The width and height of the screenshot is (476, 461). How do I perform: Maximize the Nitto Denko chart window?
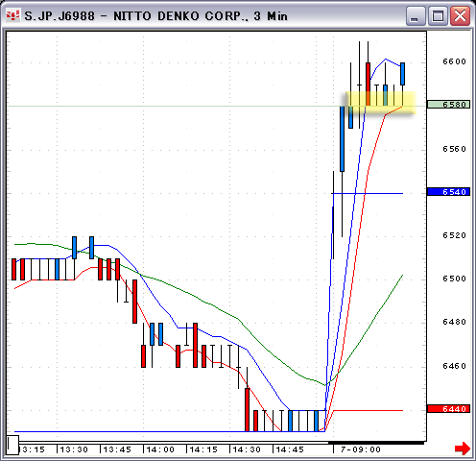coord(438,15)
